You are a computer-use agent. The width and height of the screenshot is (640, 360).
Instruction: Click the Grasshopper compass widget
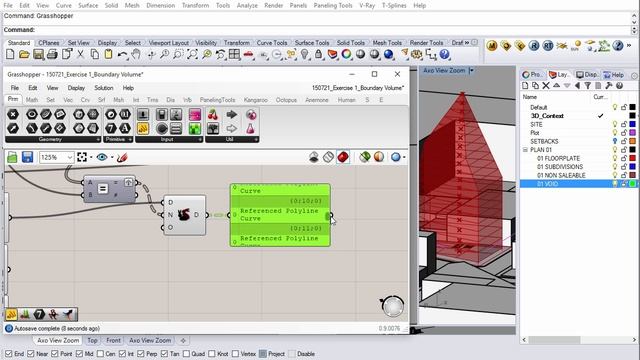[x=393, y=307]
